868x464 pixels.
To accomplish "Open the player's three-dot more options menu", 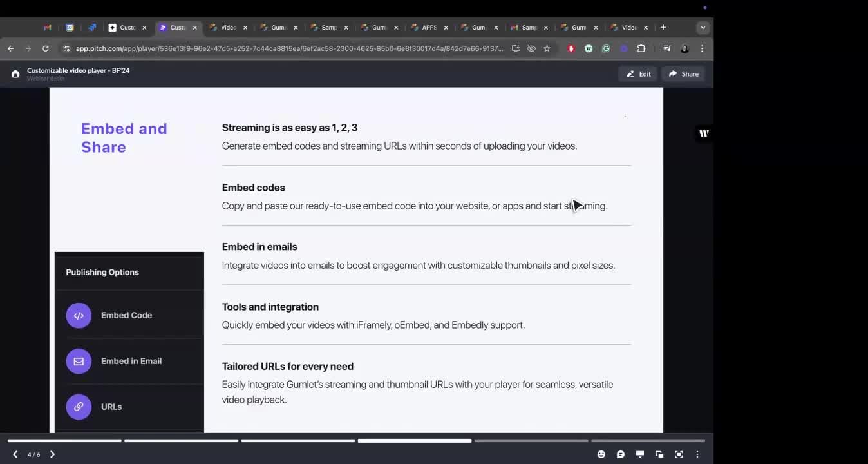I will pos(697,454).
